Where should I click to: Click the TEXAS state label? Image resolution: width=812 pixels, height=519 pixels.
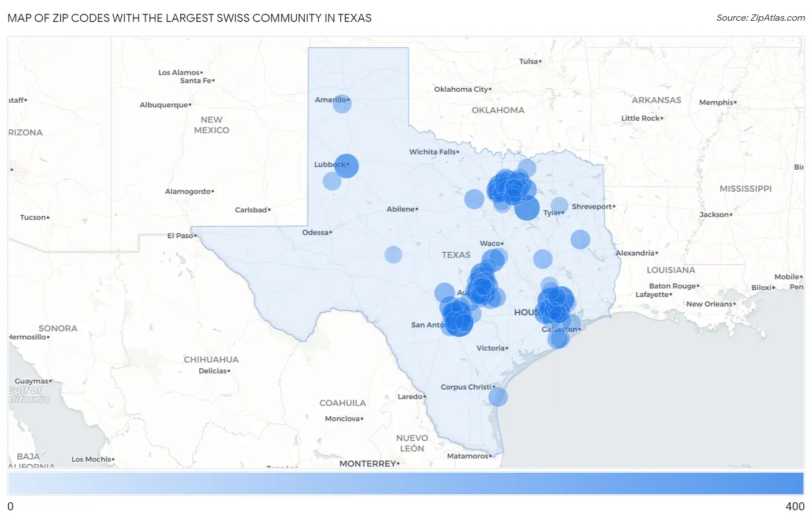click(456, 255)
